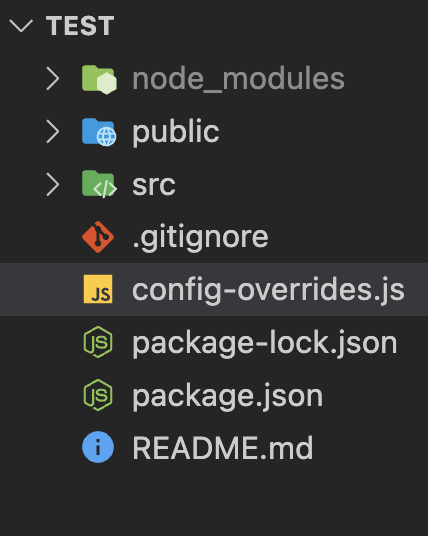Image resolution: width=428 pixels, height=536 pixels.
Task: Click the blue info icon beside README.md
Action: click(98, 447)
